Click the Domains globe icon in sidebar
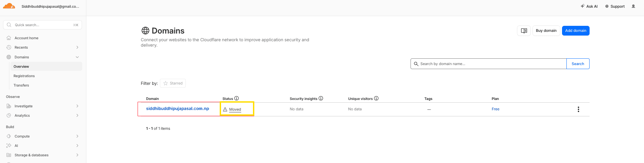 point(9,57)
